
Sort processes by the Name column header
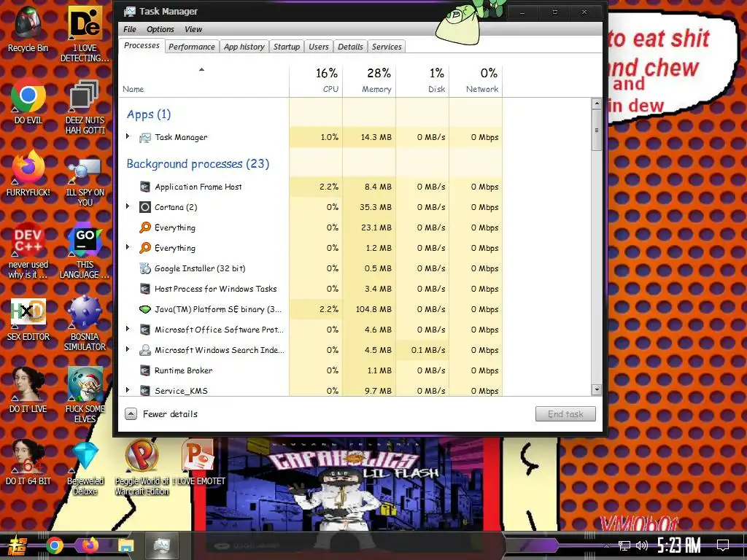[x=204, y=80]
